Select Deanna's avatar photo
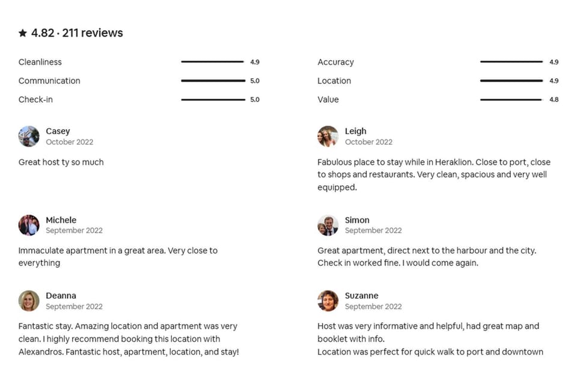Viewport: 577px width, 392px height. [29, 301]
